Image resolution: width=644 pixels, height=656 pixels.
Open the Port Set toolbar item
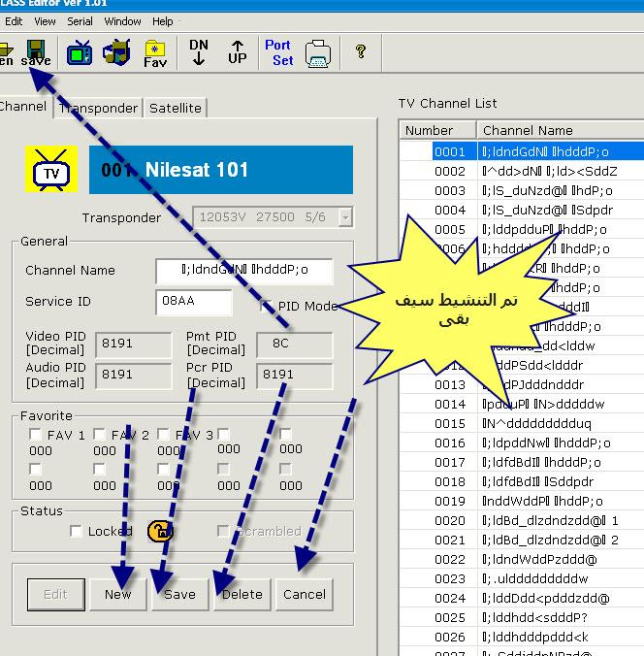279,52
